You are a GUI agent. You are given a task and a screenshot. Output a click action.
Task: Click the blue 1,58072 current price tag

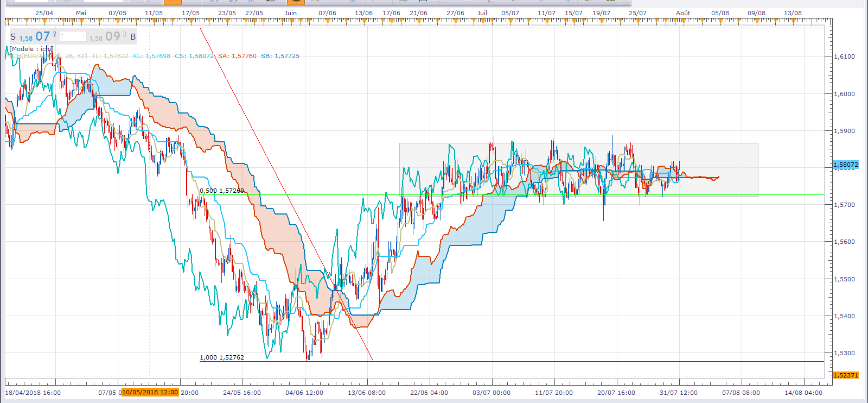tap(846, 165)
